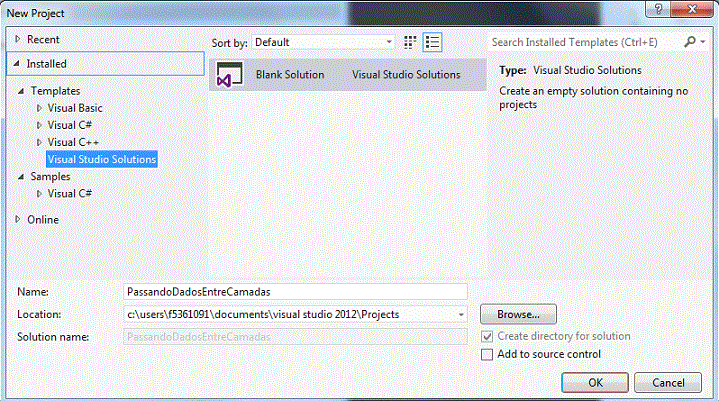
Task: Click the Name input field
Action: click(x=295, y=292)
